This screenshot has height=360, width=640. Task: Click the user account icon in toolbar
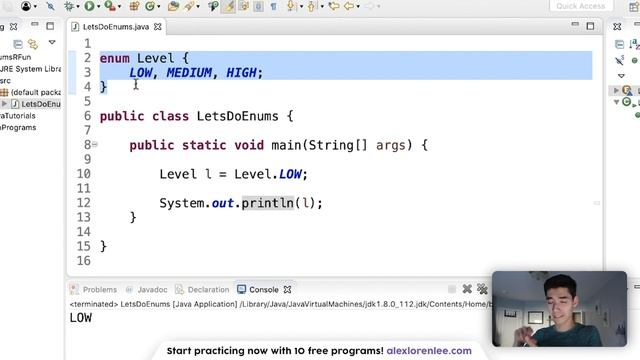coord(26,6)
